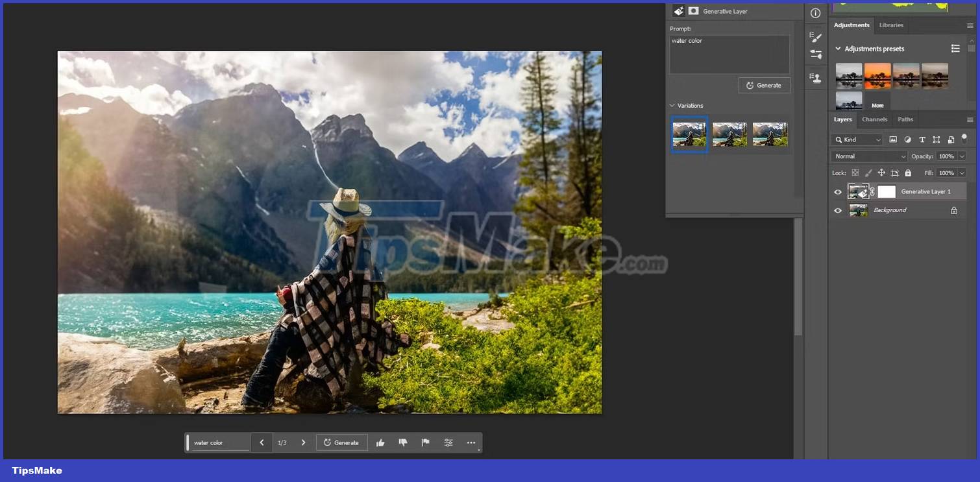The width and height of the screenshot is (980, 482).
Task: Click the info icon near the Generative Layer panel
Action: pyautogui.click(x=815, y=12)
